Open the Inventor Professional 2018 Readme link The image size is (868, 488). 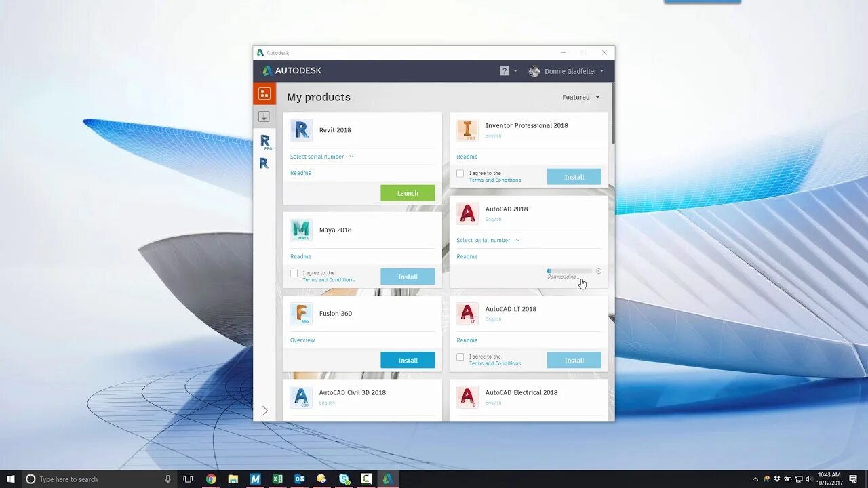click(x=467, y=157)
